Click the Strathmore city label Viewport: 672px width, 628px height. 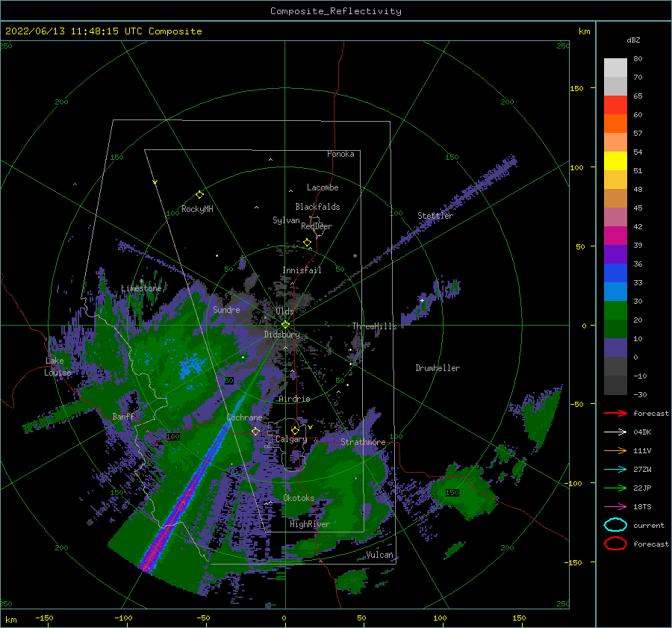click(363, 442)
